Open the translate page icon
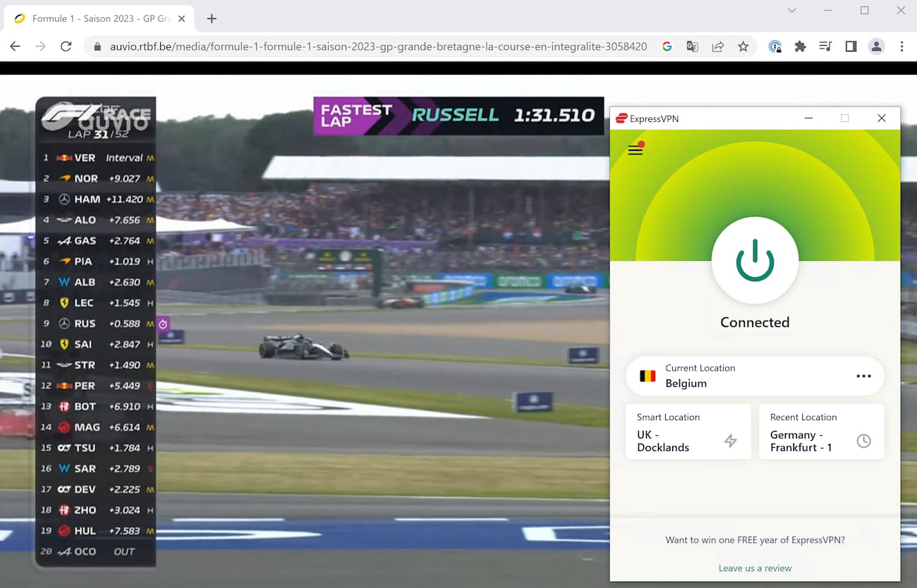Screen dimensions: 917x588 [692, 47]
